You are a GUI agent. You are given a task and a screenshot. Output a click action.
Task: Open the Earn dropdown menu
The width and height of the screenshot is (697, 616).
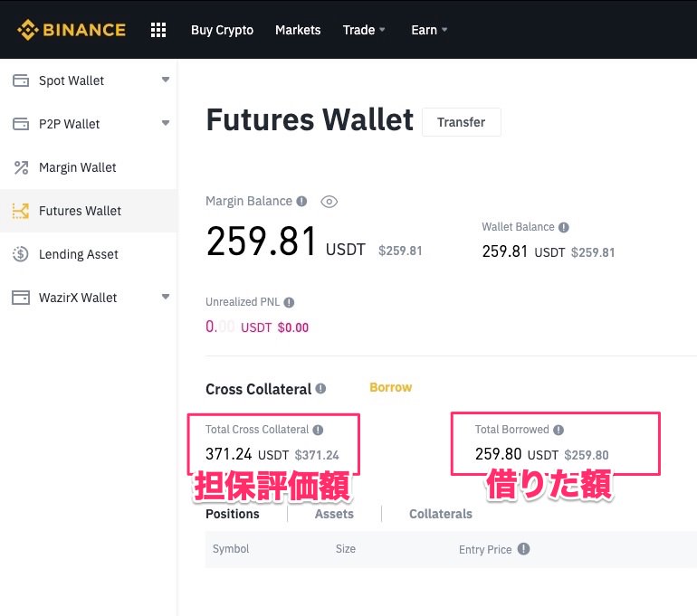(429, 30)
